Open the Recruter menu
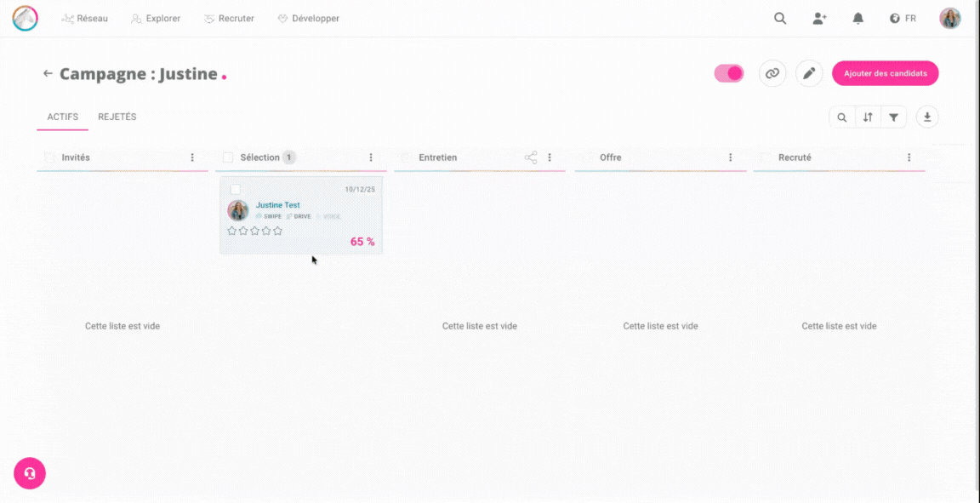Screen dimensions: 980x503 [229, 18]
